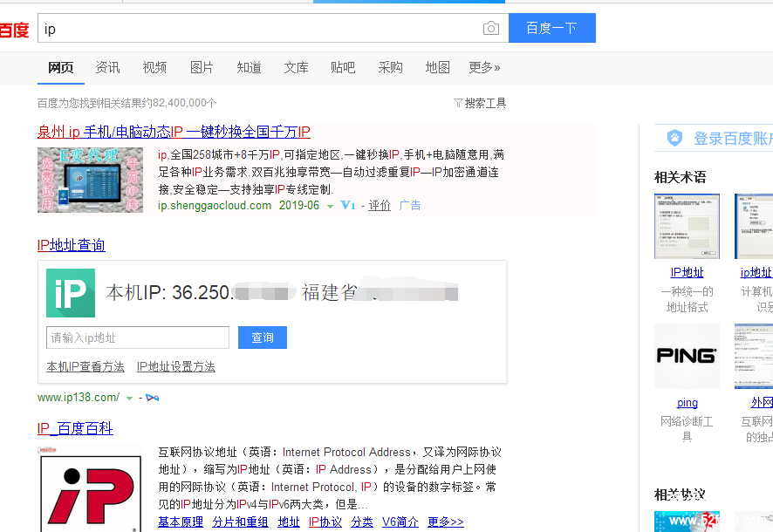Click the 登录百度账户 paw shield icon
Image resolution: width=773 pixels, height=532 pixels.
coord(674,138)
